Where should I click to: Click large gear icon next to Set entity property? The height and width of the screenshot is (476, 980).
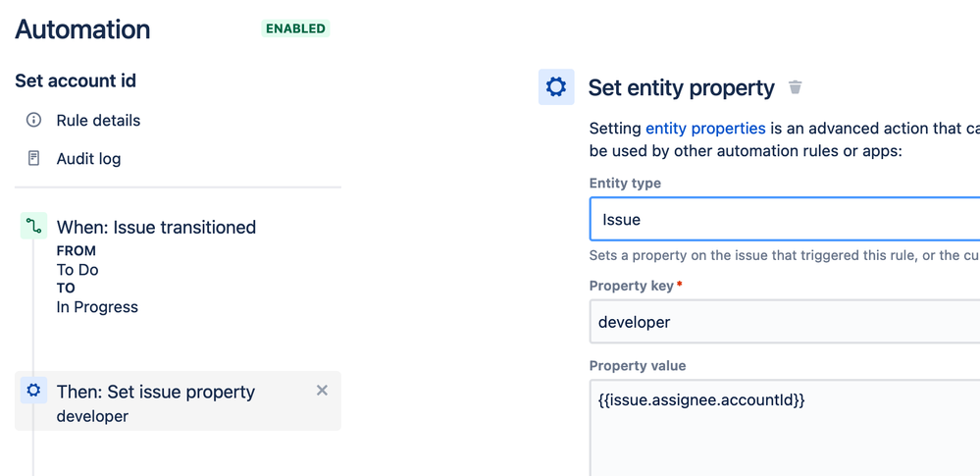pos(556,87)
